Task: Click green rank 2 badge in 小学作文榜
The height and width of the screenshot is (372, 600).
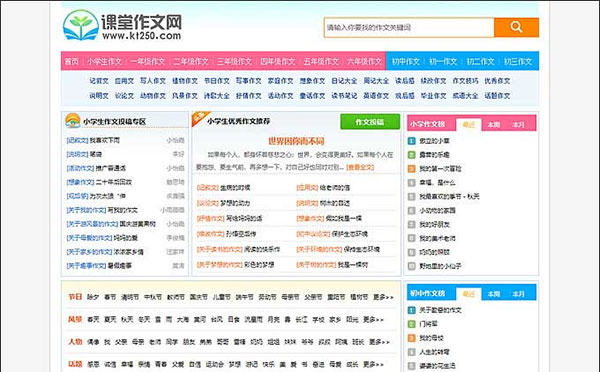Action: [411, 155]
